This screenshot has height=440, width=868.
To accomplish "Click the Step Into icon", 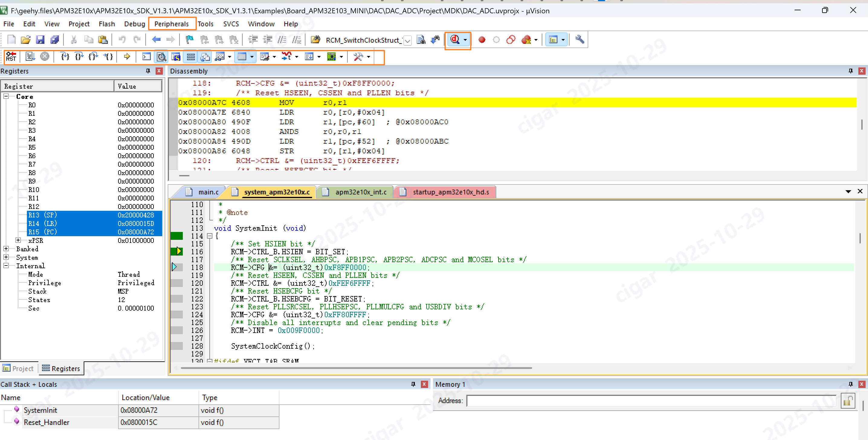I will pyautogui.click(x=65, y=57).
